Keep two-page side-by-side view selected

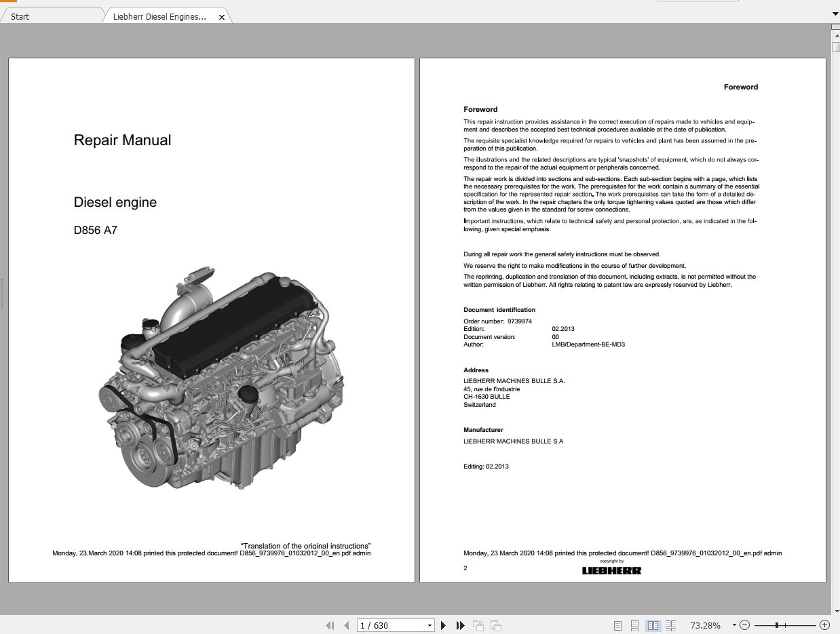point(653,625)
